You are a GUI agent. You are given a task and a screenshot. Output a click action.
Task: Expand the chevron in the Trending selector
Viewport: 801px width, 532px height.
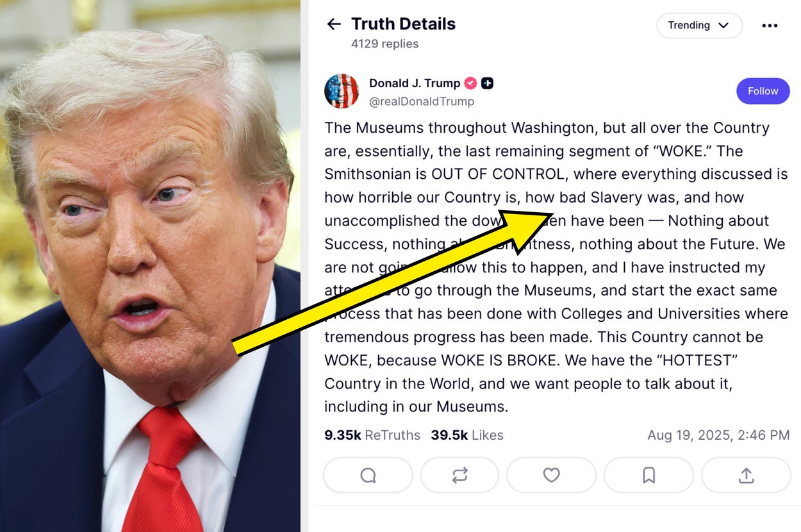[723, 26]
